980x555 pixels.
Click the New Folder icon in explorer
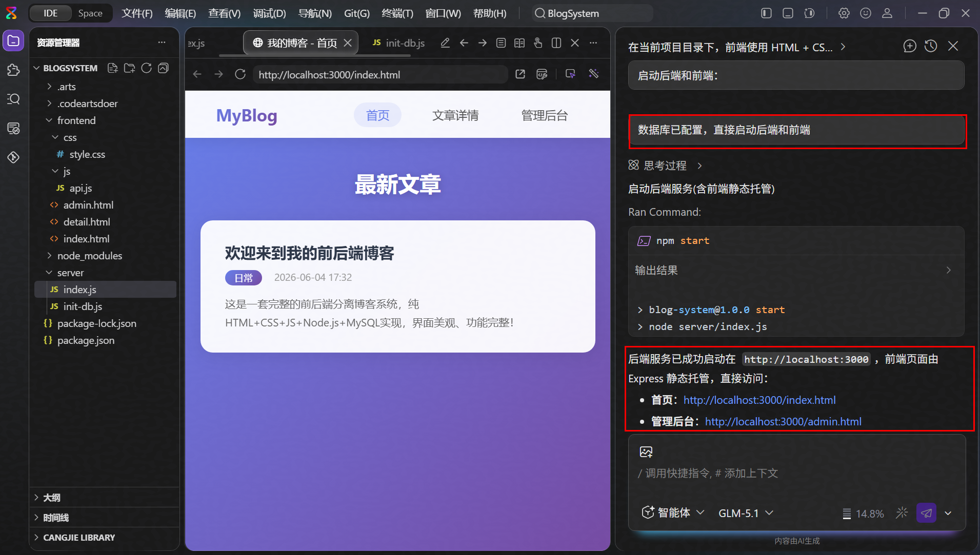(130, 68)
